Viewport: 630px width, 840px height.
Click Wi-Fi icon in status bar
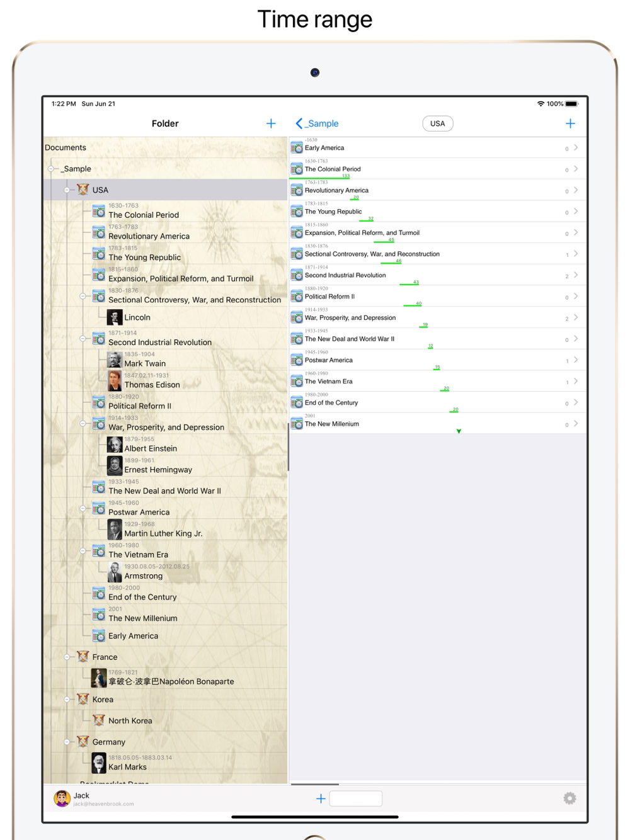tap(541, 104)
